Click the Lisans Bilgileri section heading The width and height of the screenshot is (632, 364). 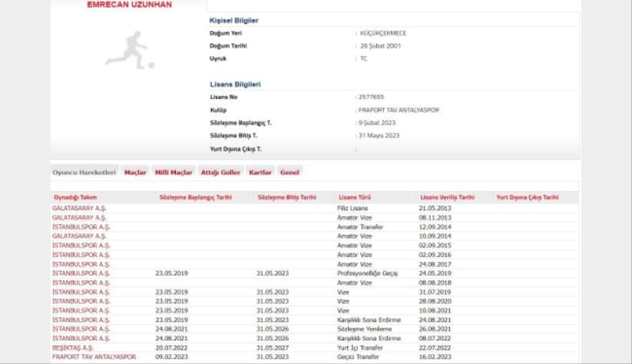pos(236,84)
